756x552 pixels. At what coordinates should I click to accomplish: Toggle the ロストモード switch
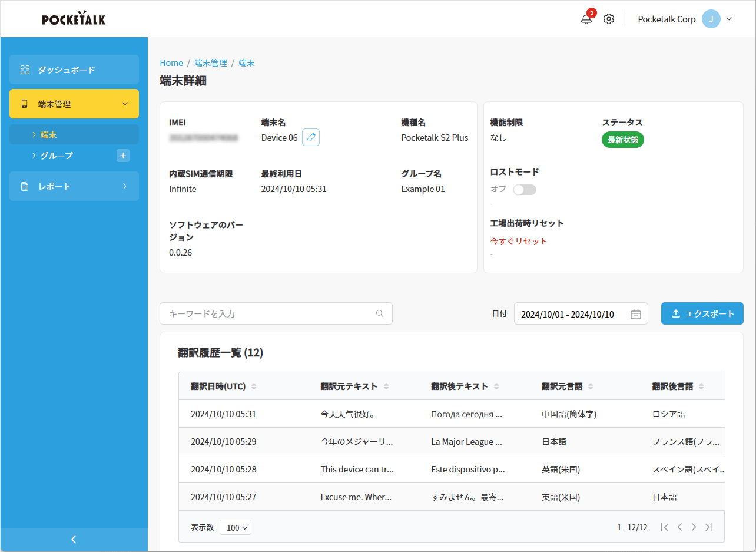tap(525, 189)
